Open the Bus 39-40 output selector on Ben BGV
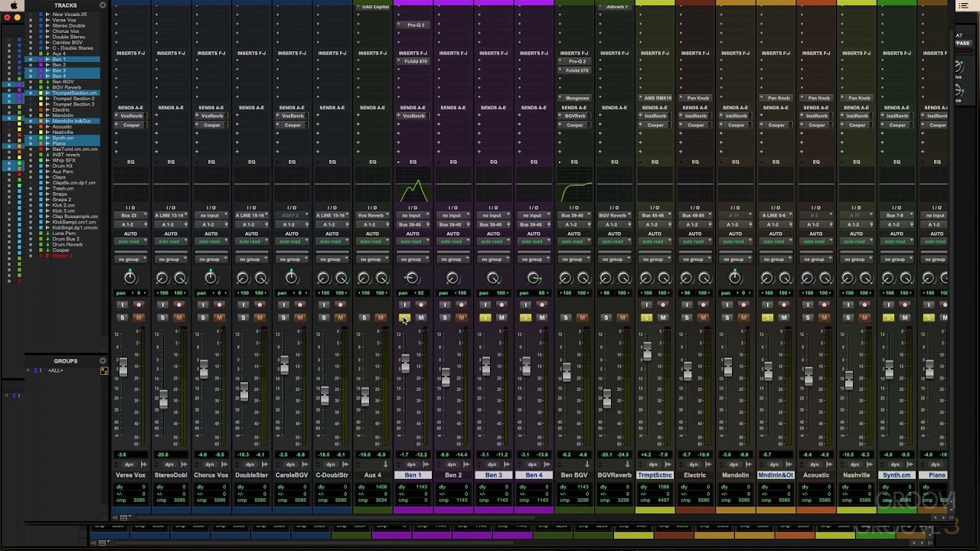The width and height of the screenshot is (980, 551). 574,215
